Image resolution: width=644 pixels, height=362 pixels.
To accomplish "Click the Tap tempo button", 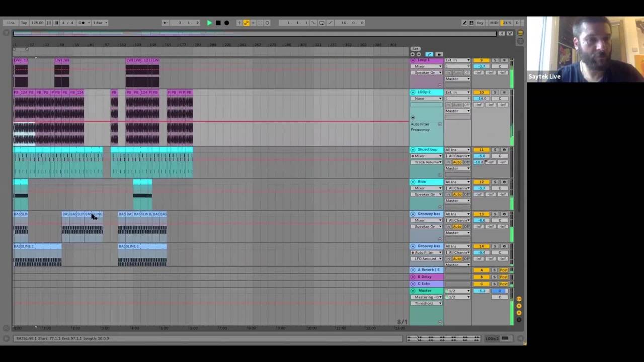I will (24, 23).
